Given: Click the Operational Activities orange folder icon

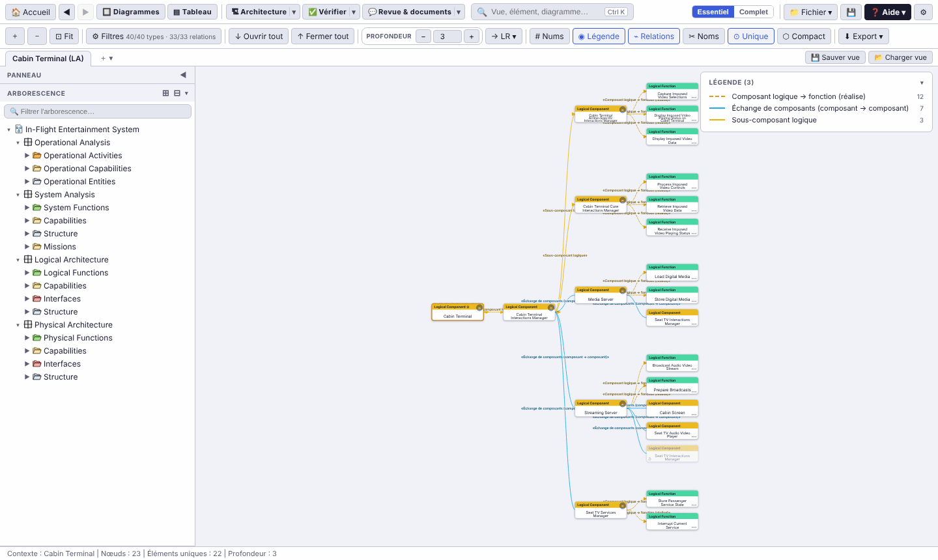Looking at the screenshot, I should click(x=37, y=155).
